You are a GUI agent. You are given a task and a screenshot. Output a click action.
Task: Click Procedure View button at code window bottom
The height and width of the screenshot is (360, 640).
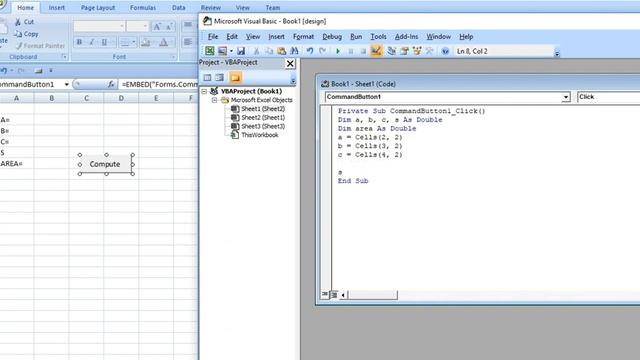[x=324, y=294]
